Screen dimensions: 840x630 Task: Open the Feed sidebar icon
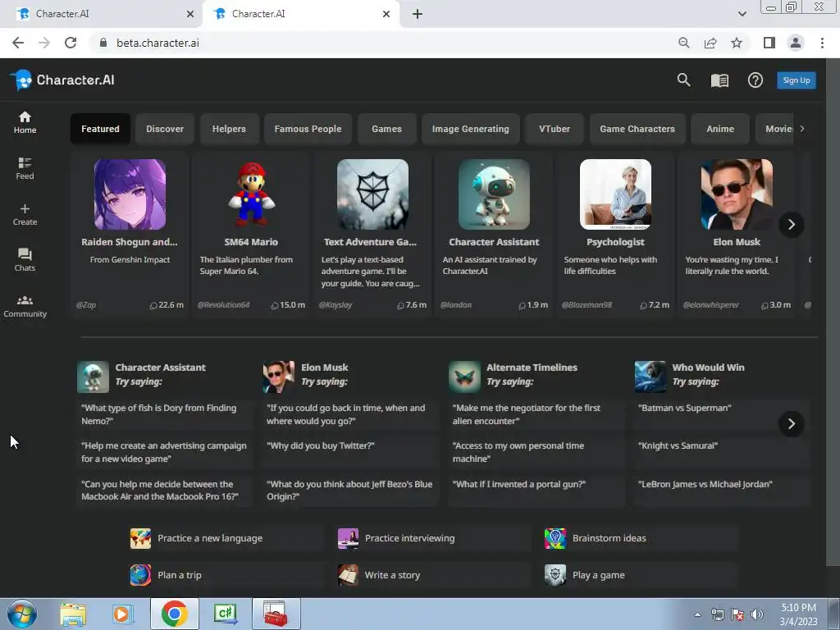[25, 169]
